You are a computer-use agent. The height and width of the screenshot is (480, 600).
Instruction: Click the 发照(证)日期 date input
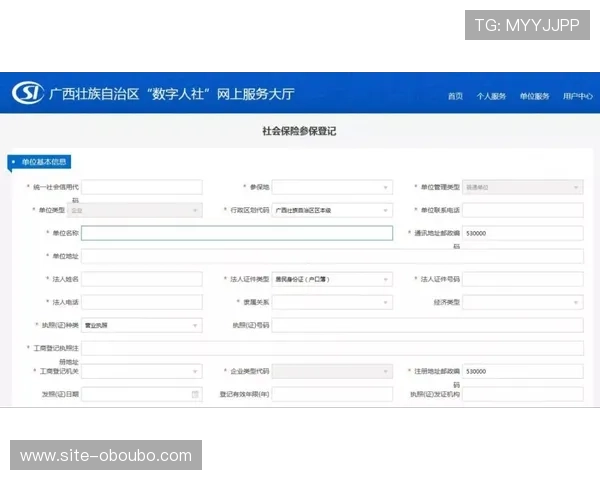click(x=142, y=394)
